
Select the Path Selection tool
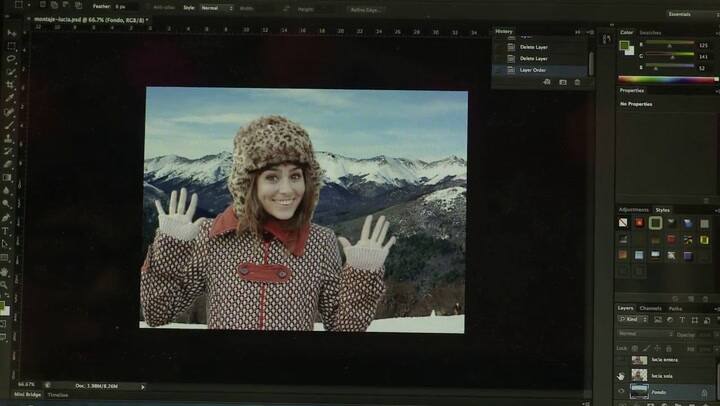5,244
